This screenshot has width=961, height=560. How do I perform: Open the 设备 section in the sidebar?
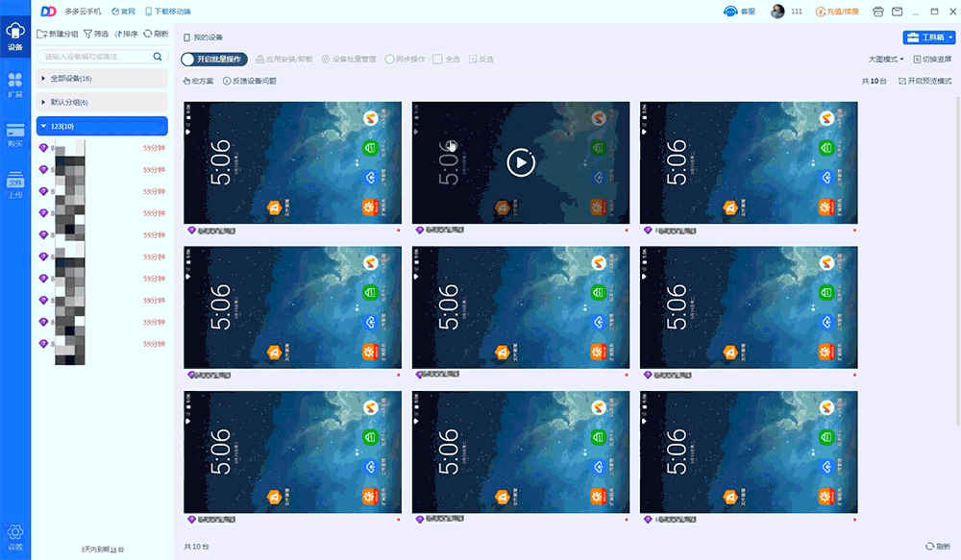pyautogui.click(x=14, y=37)
